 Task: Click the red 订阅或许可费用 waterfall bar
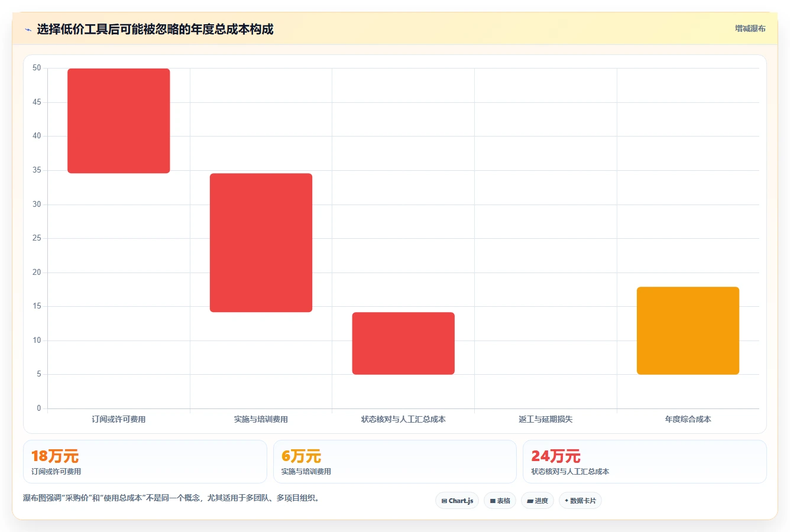point(119,121)
